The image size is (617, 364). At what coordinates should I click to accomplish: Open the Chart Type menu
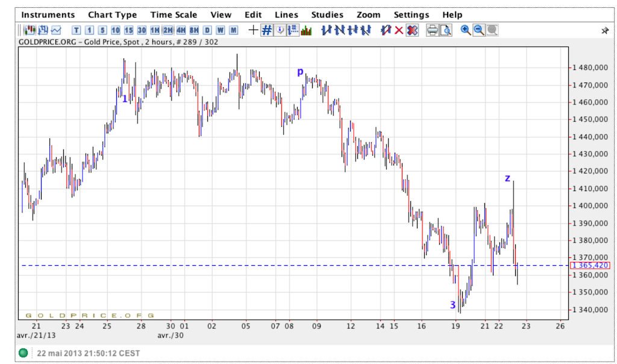point(112,14)
